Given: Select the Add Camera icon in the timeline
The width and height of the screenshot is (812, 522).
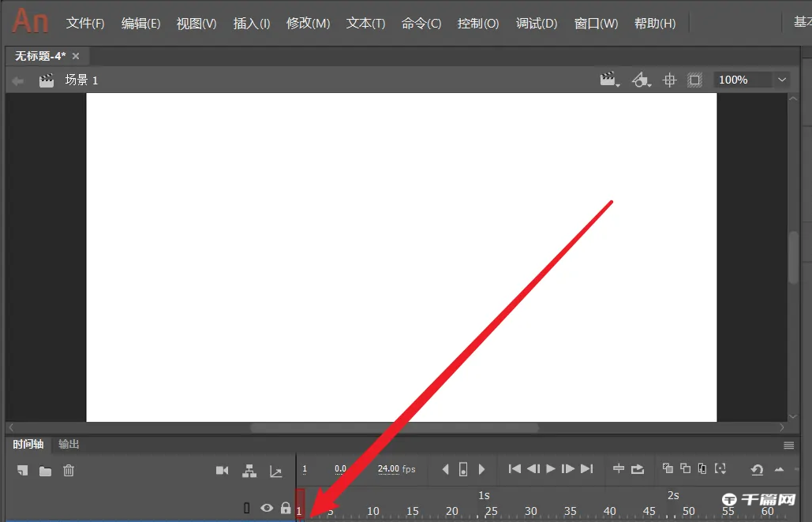Looking at the screenshot, I should point(223,469).
